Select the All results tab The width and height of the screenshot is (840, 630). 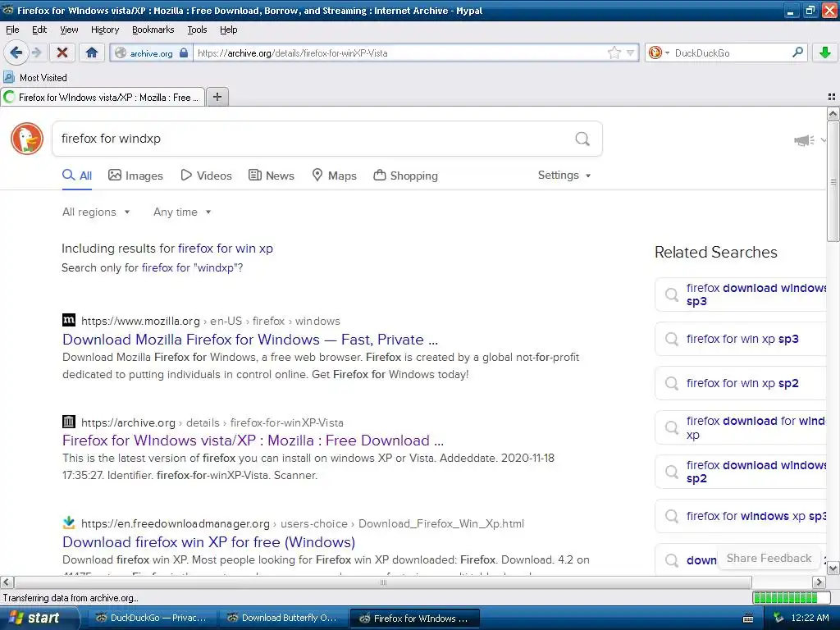[77, 176]
